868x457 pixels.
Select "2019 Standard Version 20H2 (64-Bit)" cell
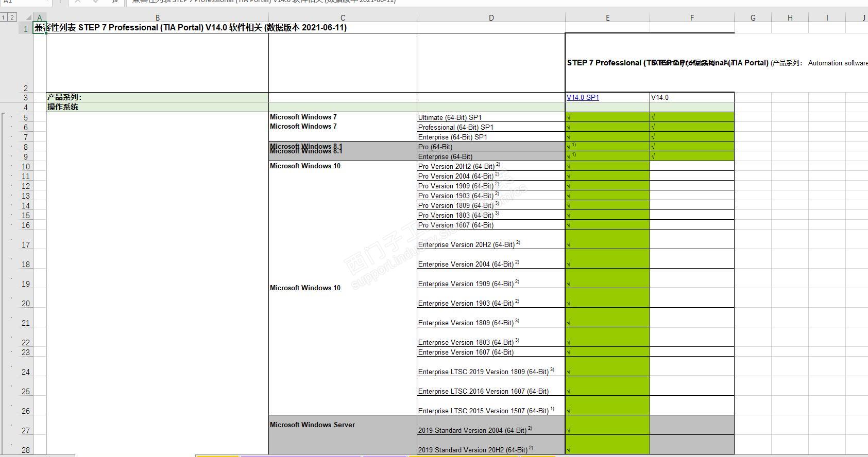click(x=491, y=445)
